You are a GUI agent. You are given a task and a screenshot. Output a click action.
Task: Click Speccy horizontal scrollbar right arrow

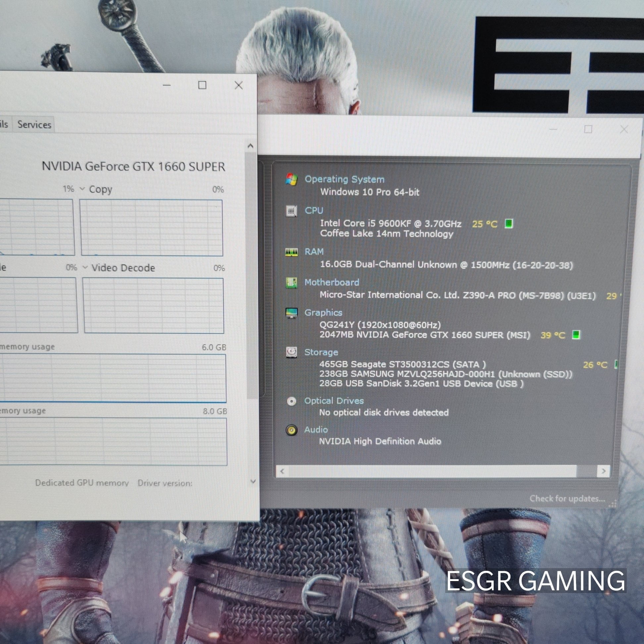[603, 471]
